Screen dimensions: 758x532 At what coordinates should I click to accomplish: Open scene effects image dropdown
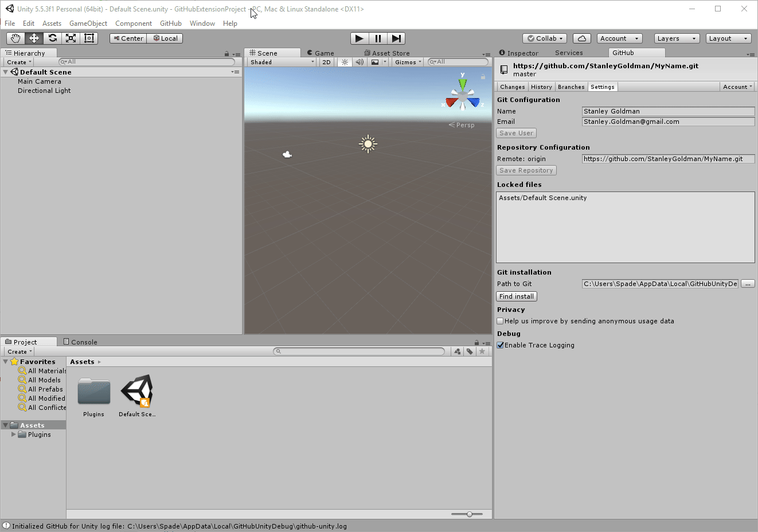click(378, 62)
